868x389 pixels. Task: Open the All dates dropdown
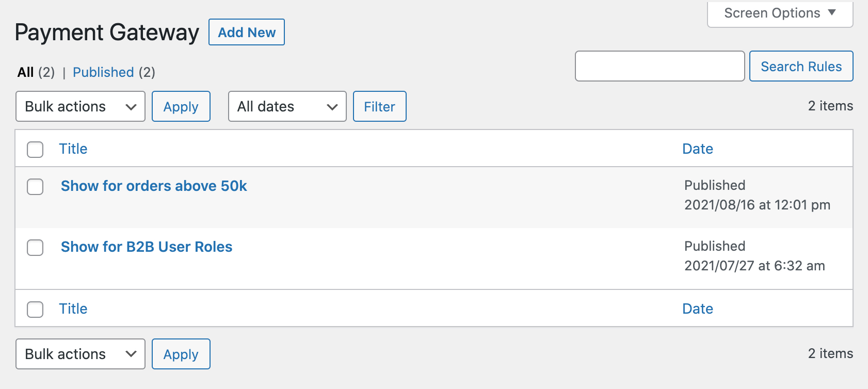tap(287, 106)
